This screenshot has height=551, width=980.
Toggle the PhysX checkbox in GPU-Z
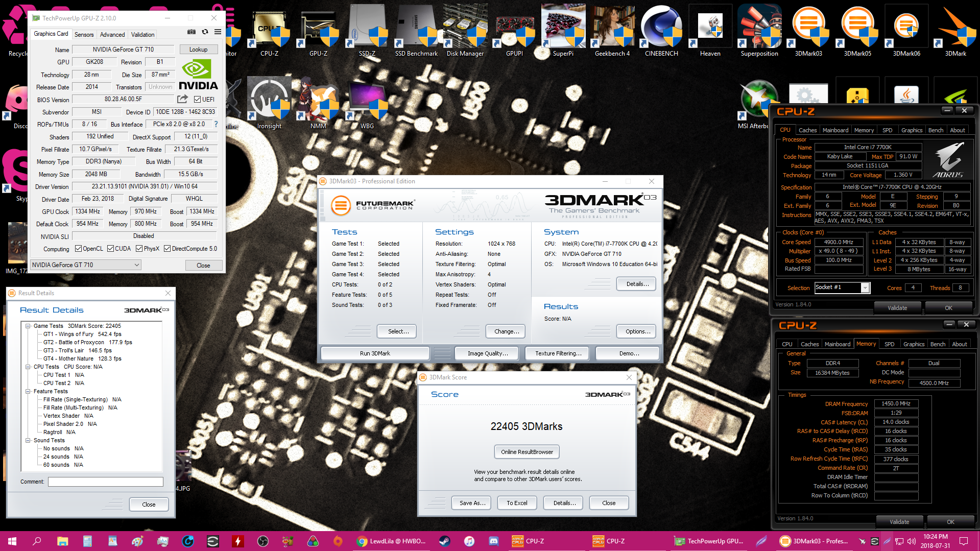coord(139,249)
